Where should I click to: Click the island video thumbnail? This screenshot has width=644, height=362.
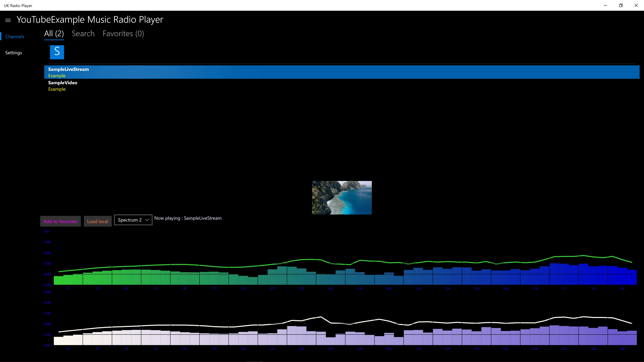(342, 198)
